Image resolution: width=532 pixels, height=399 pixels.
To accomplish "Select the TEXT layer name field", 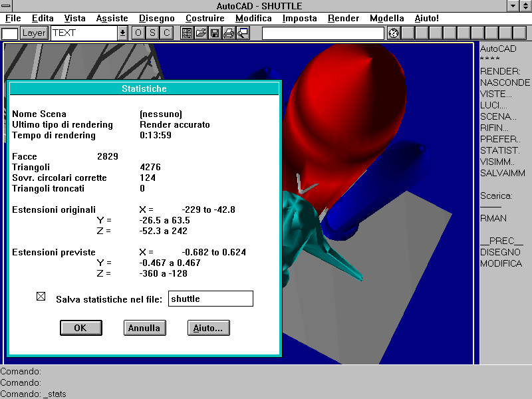I will point(84,33).
